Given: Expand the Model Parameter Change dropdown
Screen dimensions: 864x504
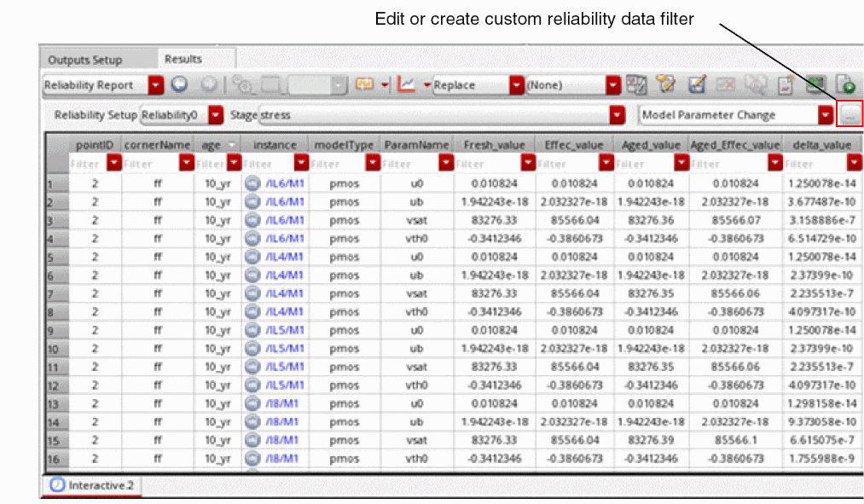Looking at the screenshot, I should tap(825, 115).
